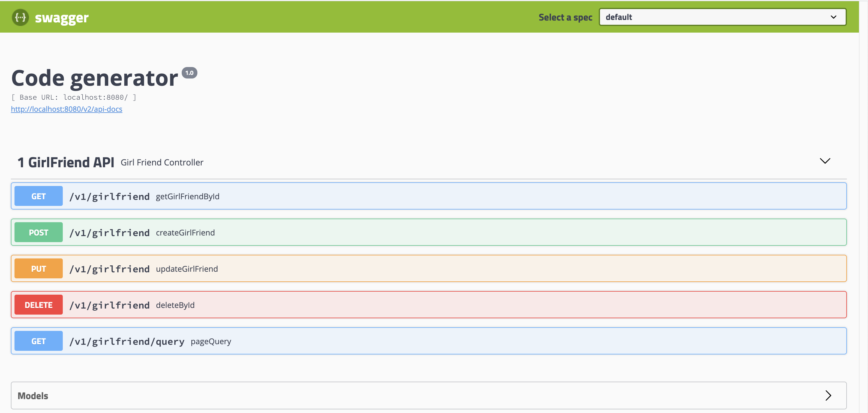Screen dimensions: 868x413
Task: Click createGirlFriend summary text
Action: pyautogui.click(x=185, y=233)
